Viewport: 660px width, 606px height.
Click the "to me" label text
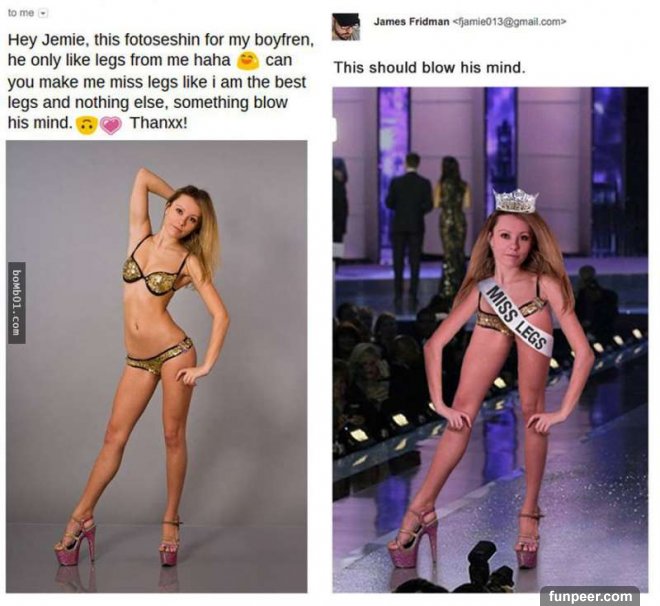(21, 13)
